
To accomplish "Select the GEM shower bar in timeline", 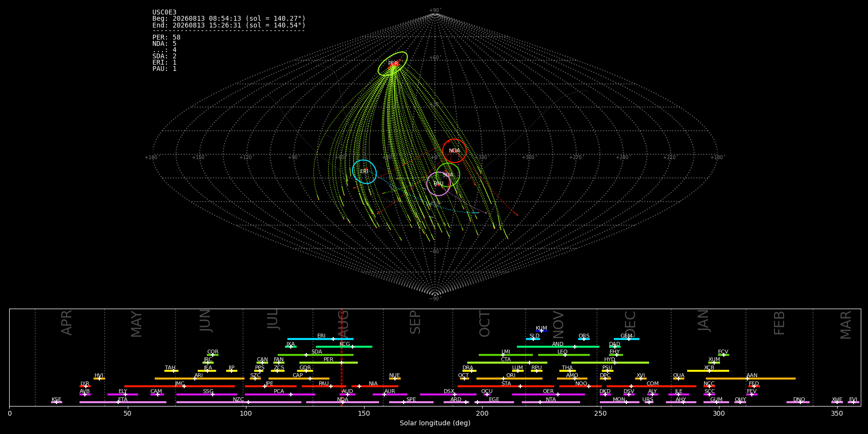I will point(626,339).
